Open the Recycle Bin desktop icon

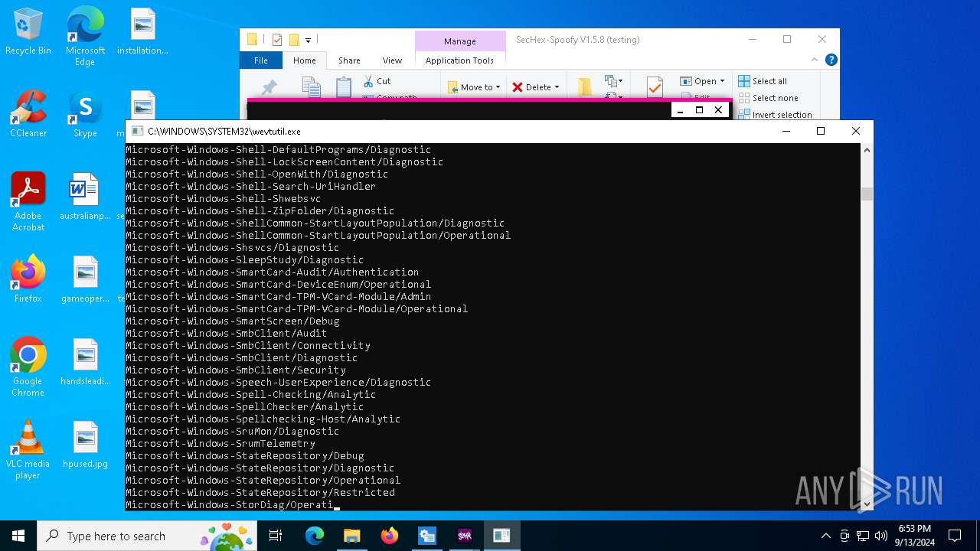click(x=28, y=32)
